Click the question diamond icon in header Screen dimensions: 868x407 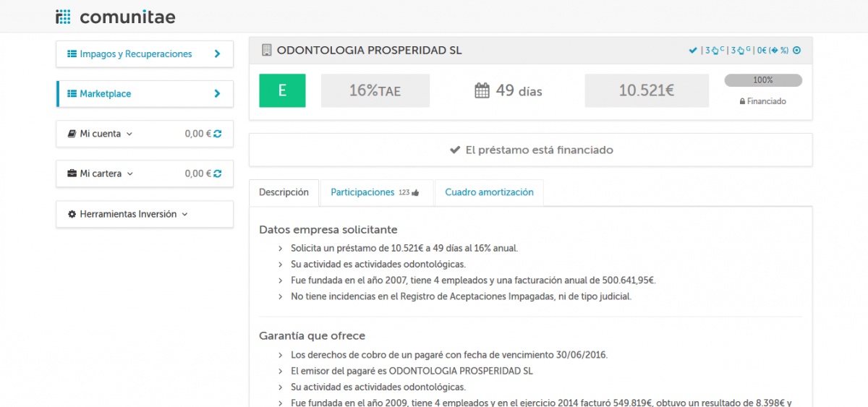pyautogui.click(x=775, y=51)
